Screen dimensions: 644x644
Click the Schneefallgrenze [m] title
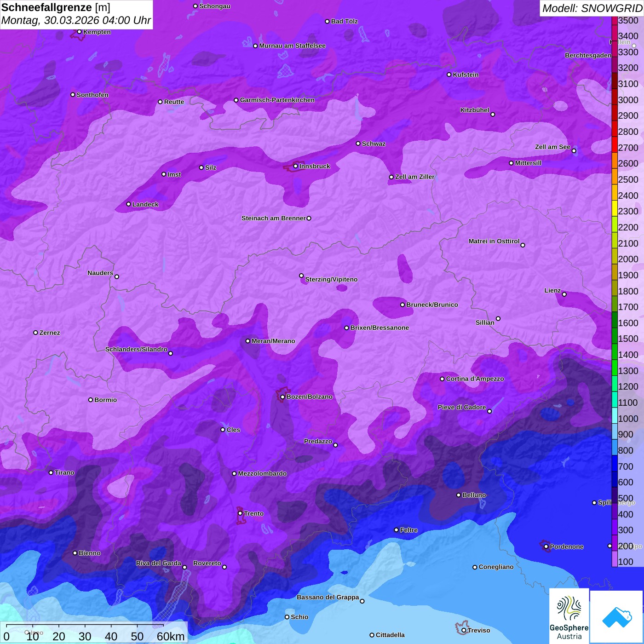56,7
